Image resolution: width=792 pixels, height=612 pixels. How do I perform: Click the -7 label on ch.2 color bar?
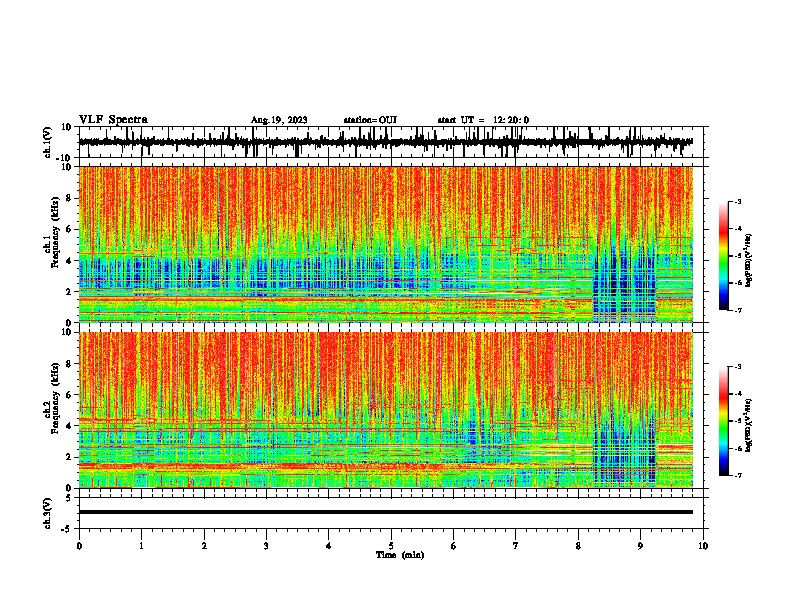pos(738,476)
